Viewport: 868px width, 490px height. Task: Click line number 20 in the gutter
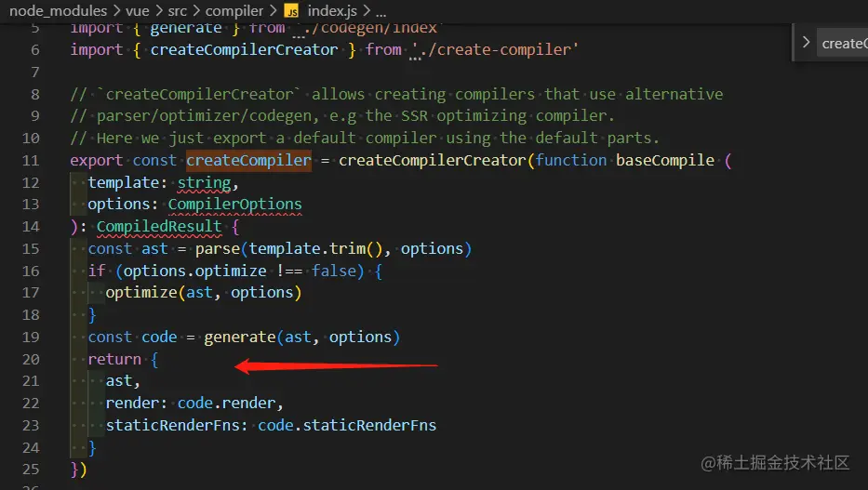(x=31, y=360)
